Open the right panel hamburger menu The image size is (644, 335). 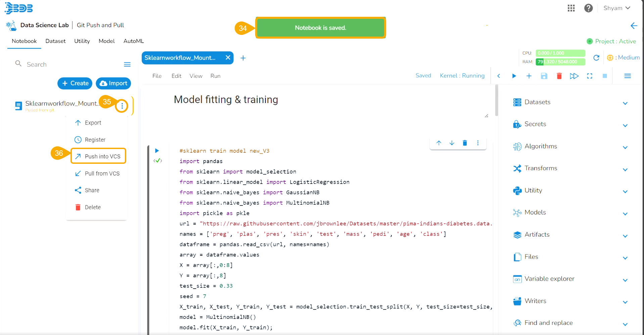click(628, 76)
